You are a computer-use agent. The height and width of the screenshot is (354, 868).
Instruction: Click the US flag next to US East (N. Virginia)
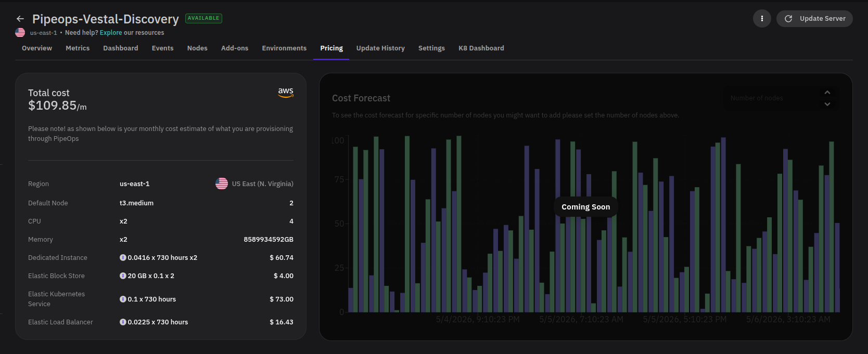[x=222, y=183]
